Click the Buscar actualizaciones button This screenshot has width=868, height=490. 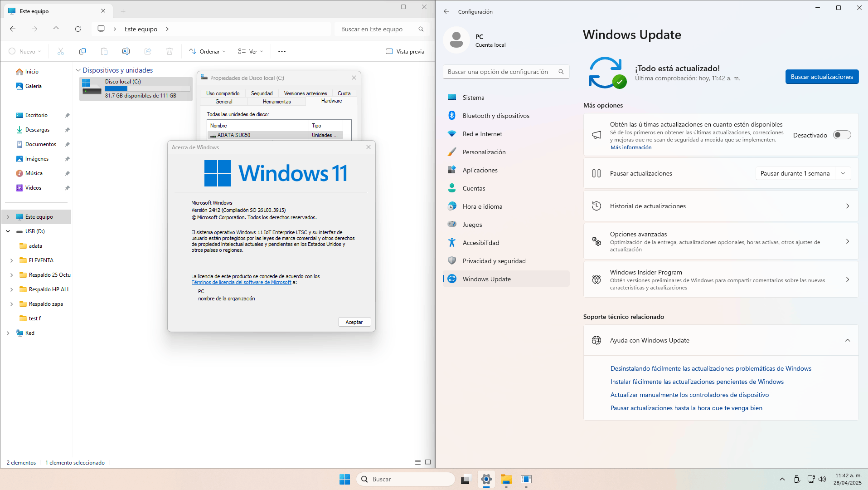[x=822, y=77]
